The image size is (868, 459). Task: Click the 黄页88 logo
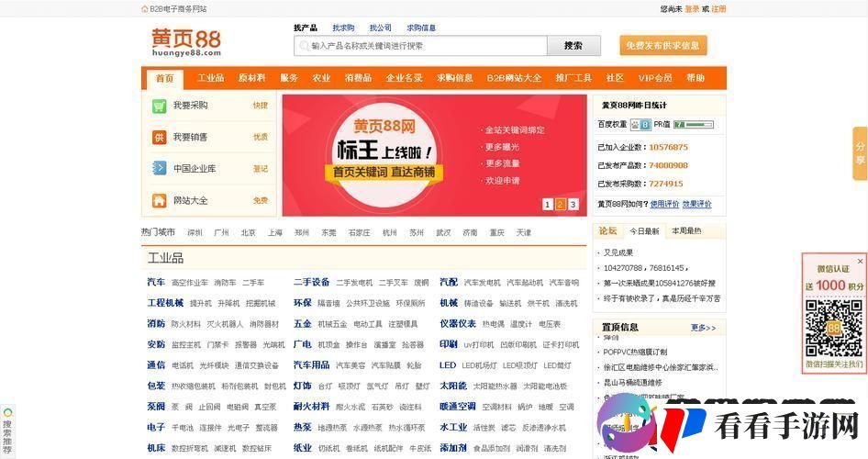tap(186, 42)
